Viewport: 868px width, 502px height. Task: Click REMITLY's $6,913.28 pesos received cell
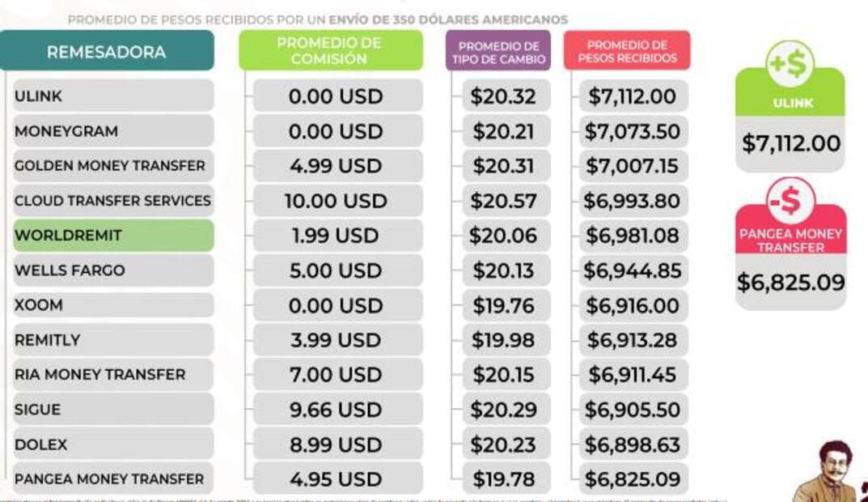(633, 340)
